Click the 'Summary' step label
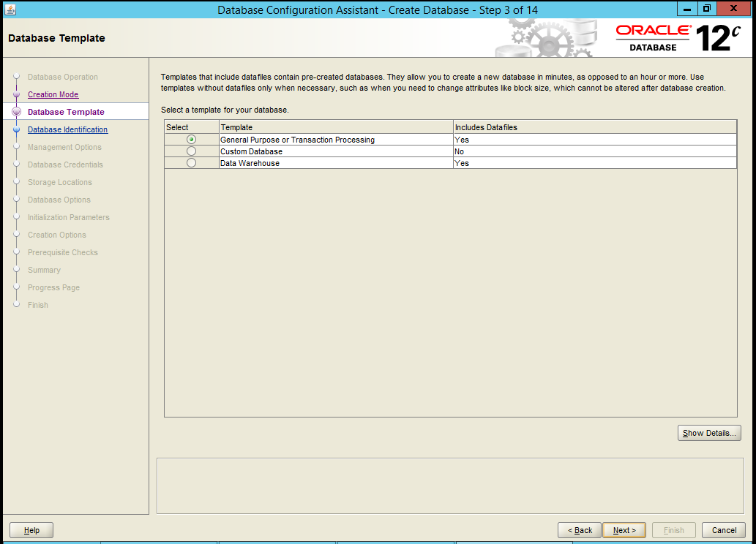The image size is (756, 544). click(44, 271)
